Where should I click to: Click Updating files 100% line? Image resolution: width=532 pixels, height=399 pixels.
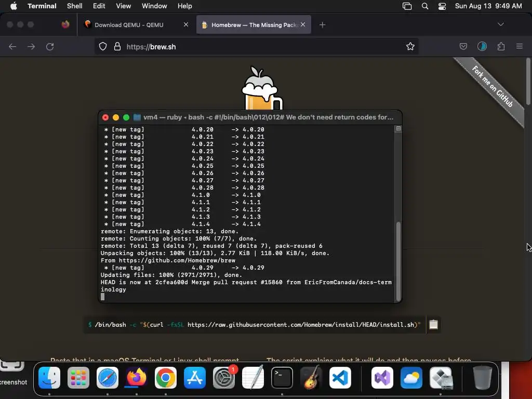(x=171, y=275)
